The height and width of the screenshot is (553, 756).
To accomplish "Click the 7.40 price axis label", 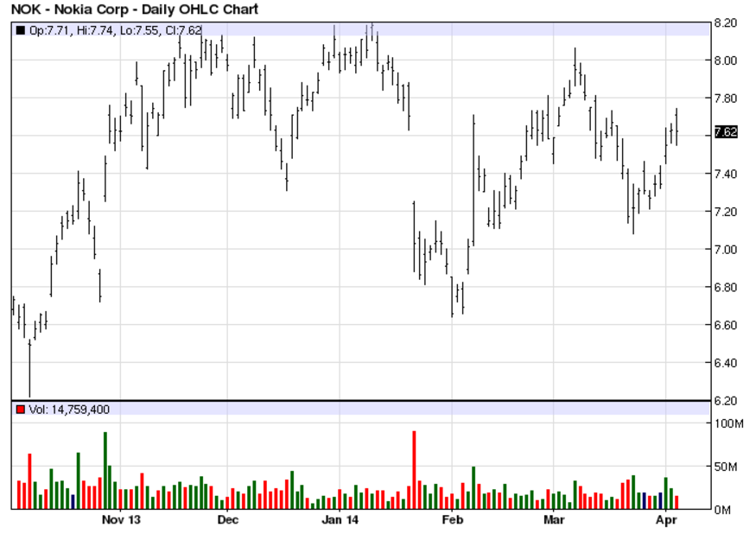I will pos(726,174).
